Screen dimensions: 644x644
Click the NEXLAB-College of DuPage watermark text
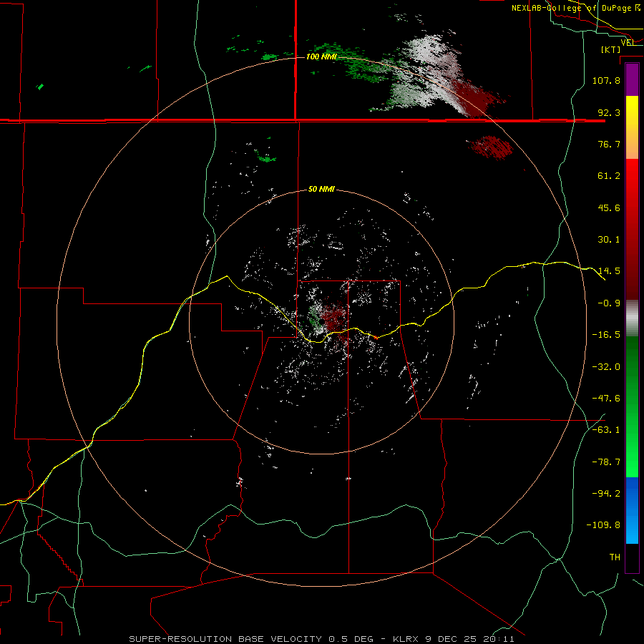(x=575, y=8)
